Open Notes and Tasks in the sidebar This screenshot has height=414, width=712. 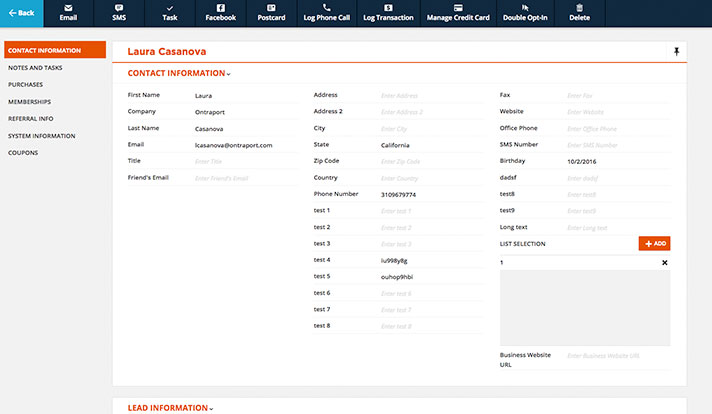click(35, 68)
